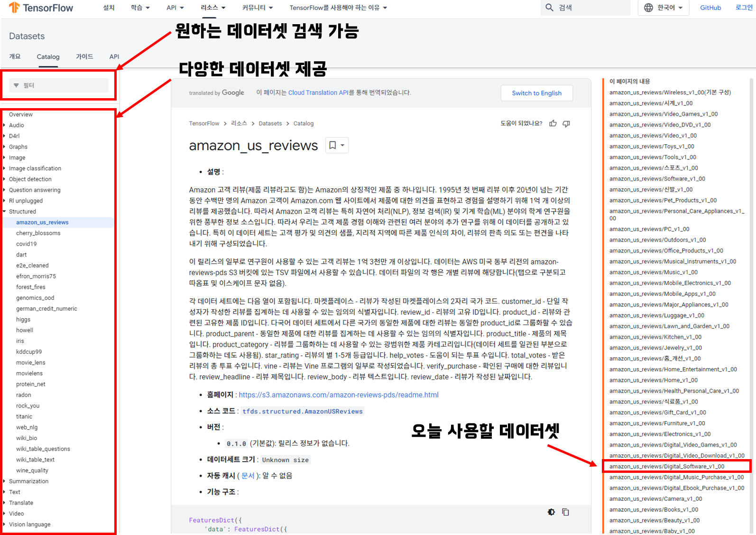Viewport: 756px width, 535px height.
Task: Select german_credit_numeric dataset
Action: coord(46,309)
